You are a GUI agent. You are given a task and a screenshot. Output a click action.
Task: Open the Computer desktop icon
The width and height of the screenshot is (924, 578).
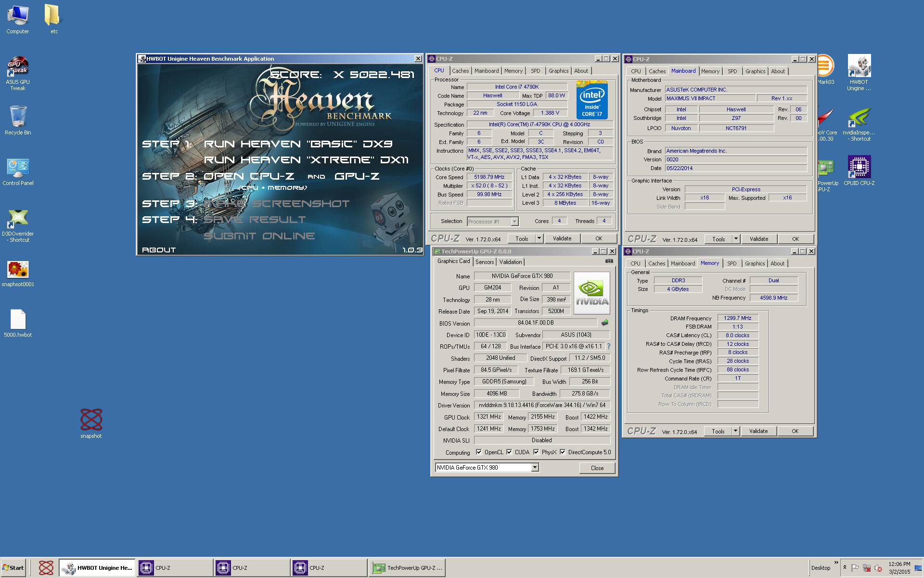18,19
